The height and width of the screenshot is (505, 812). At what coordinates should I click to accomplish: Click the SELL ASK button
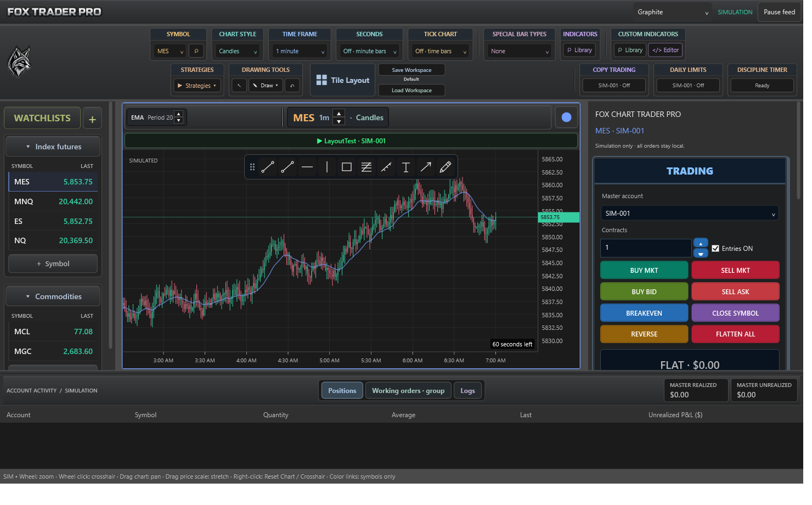[735, 292]
